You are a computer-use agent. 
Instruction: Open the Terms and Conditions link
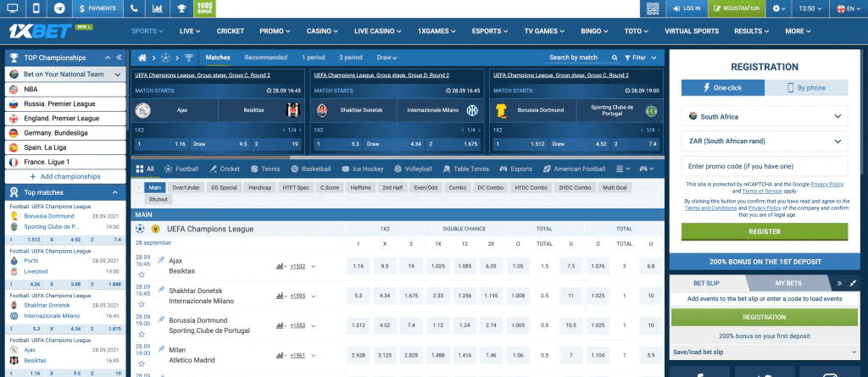coord(710,208)
